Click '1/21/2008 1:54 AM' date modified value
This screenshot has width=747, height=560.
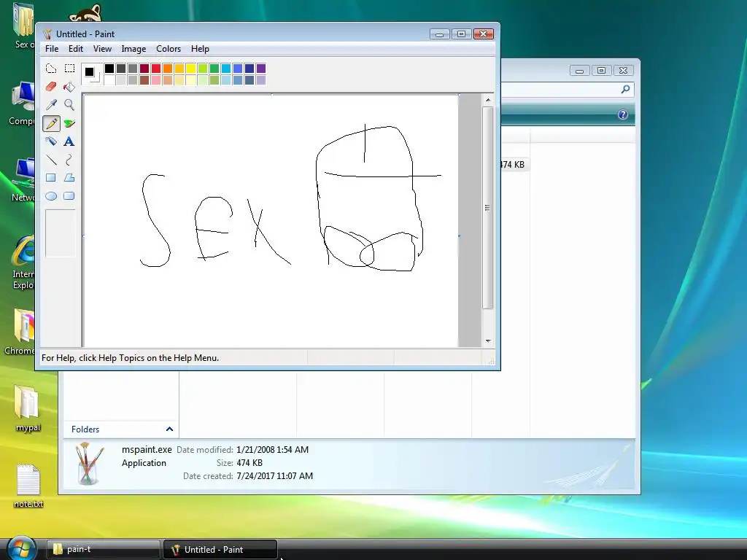tap(273, 449)
